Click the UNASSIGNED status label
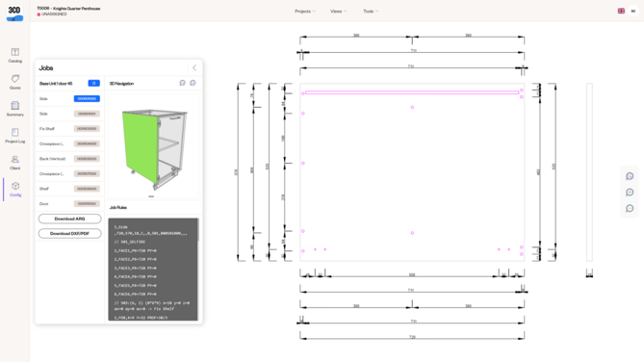Image resolution: width=644 pixels, height=362 pixels. click(x=54, y=14)
